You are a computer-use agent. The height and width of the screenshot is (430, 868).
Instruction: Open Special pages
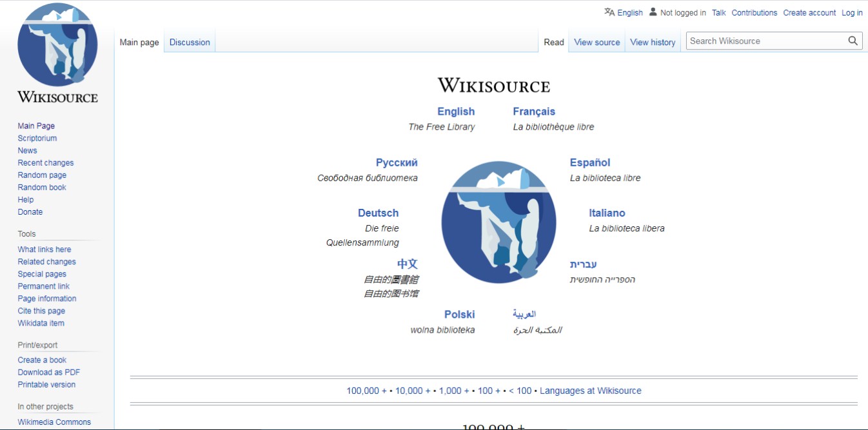click(x=42, y=274)
